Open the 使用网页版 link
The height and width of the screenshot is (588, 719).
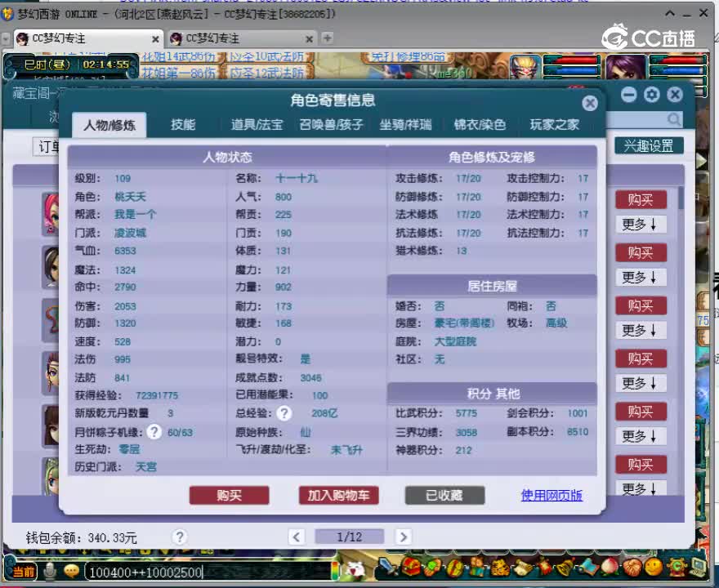pyautogui.click(x=552, y=496)
